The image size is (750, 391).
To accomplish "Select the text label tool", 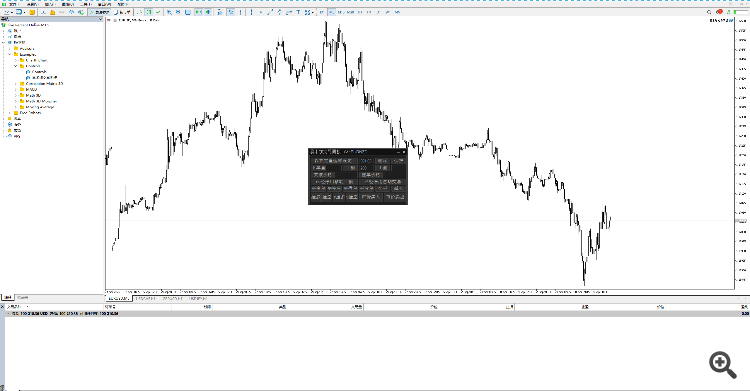I will pos(298,12).
